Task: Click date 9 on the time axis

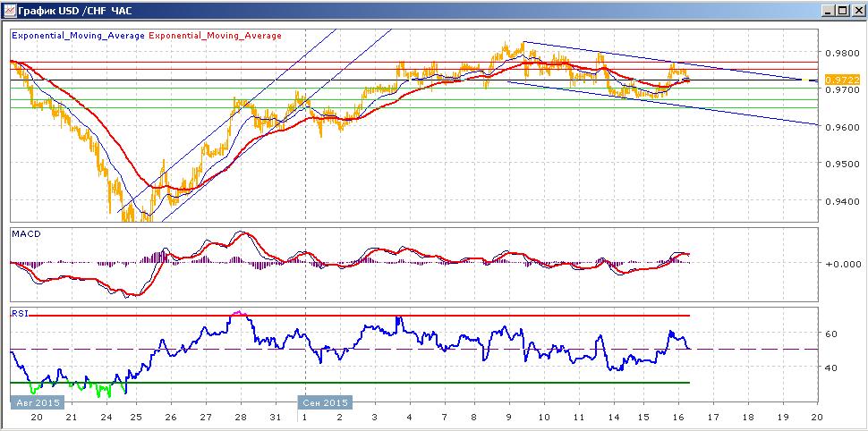Action: [x=509, y=418]
